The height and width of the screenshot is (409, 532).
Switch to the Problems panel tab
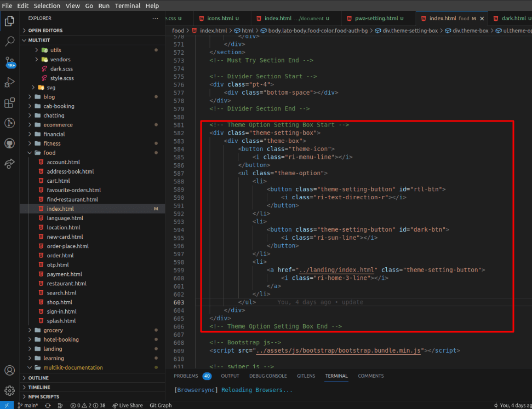[186, 376]
